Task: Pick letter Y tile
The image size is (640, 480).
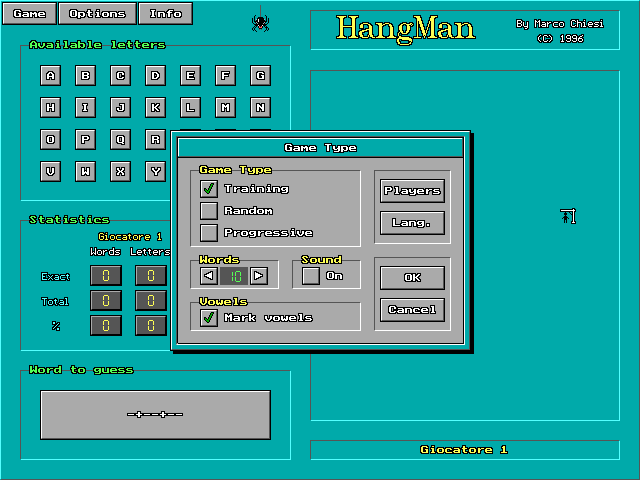Action: coord(156,171)
